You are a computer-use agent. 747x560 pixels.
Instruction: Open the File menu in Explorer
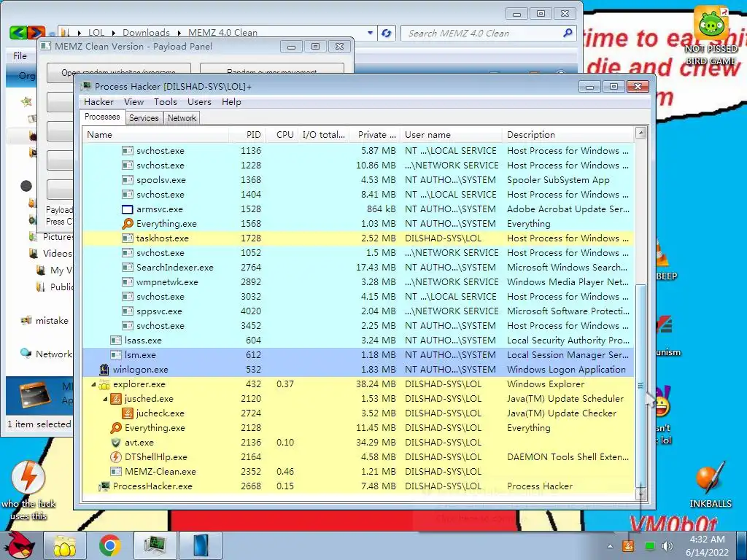[x=20, y=56]
